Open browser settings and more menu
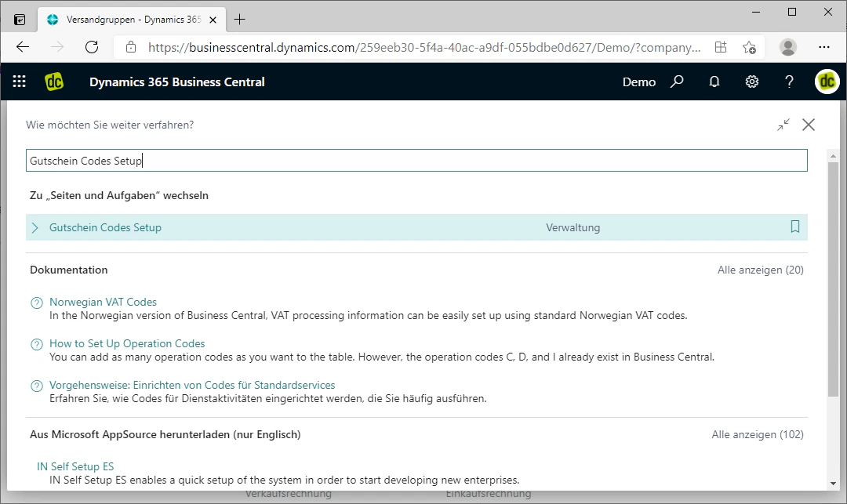This screenshot has width=847, height=504. point(823,47)
